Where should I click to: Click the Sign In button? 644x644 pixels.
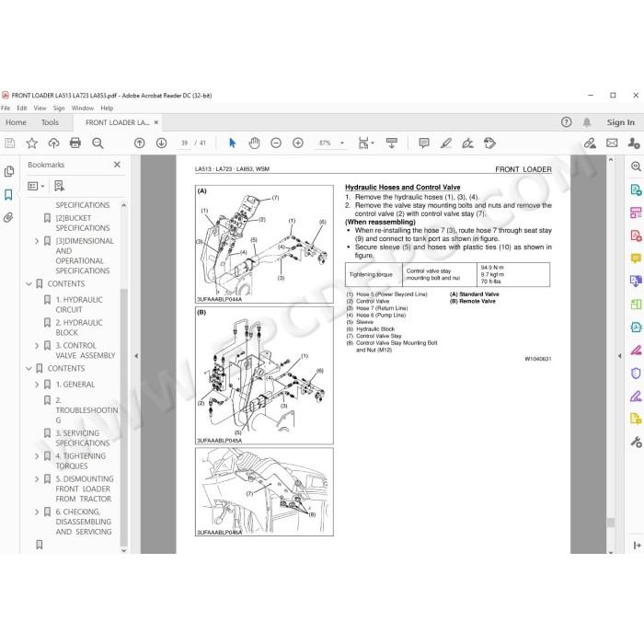(621, 122)
